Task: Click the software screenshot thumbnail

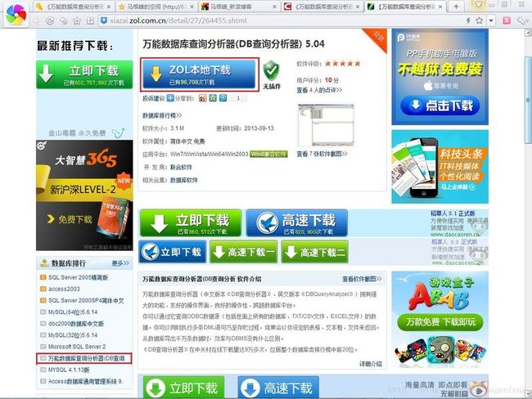Action: (326, 125)
